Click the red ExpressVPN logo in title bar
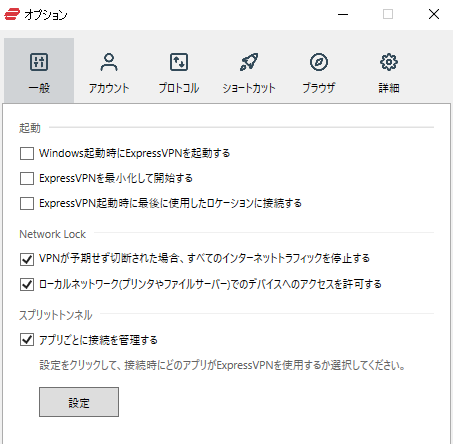Image resolution: width=453 pixels, height=444 pixels. coord(12,15)
